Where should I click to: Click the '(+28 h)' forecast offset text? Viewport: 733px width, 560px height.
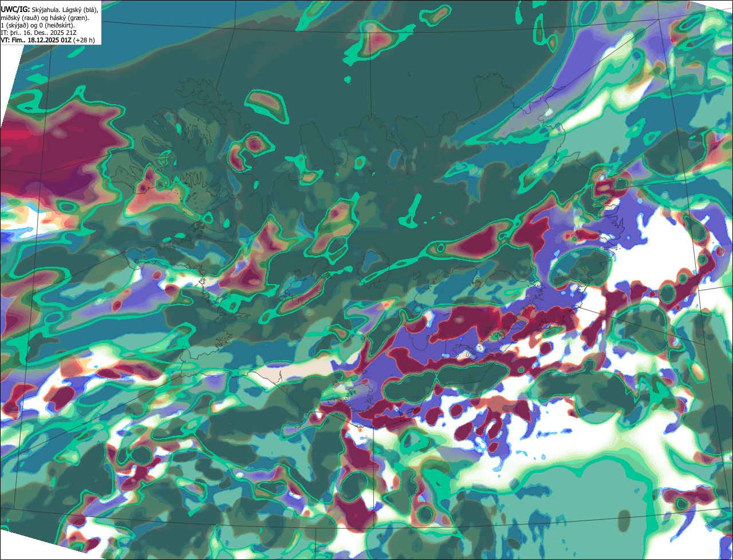84,40
